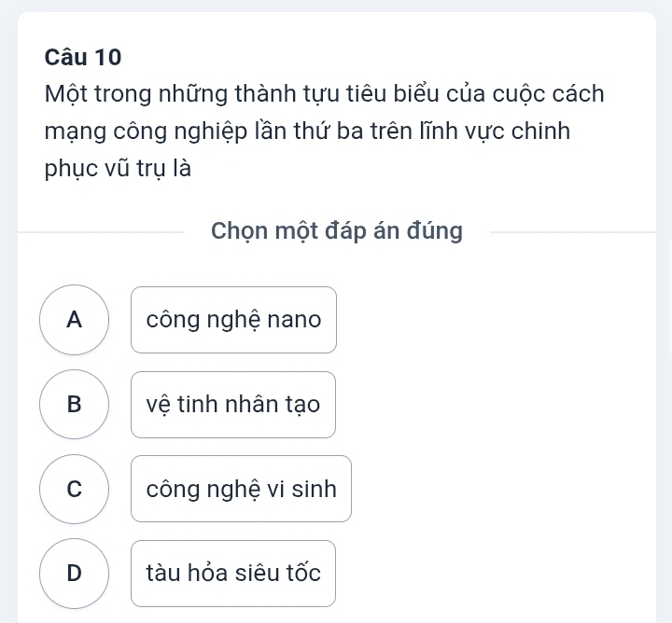Pick the answer 'tàu hỏa siêu tốc'
The height and width of the screenshot is (623, 672).
233,573
